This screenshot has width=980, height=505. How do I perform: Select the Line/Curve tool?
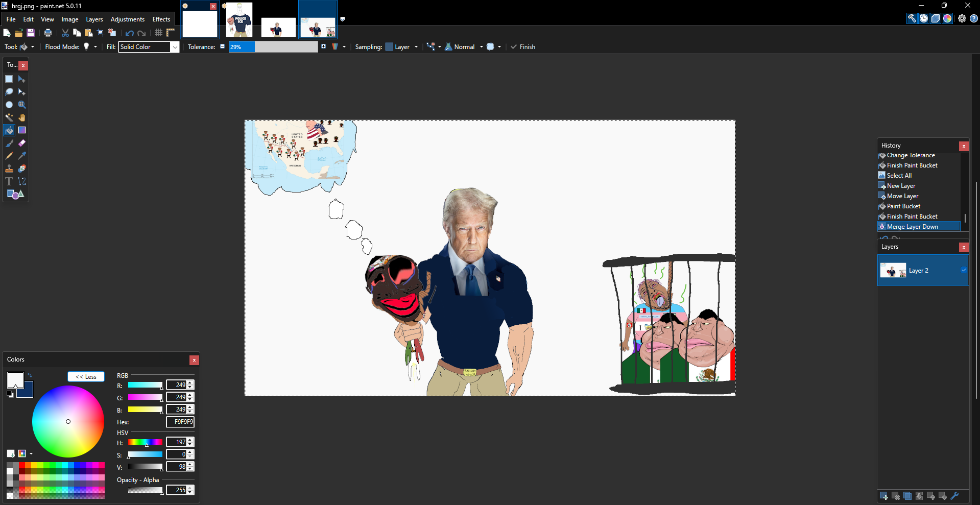click(x=22, y=181)
